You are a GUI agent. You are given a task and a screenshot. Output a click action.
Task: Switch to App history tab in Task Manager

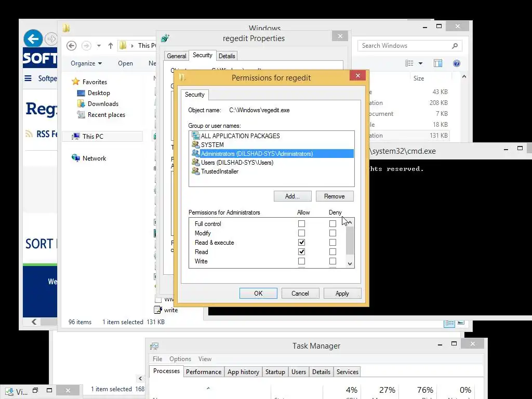(x=243, y=372)
